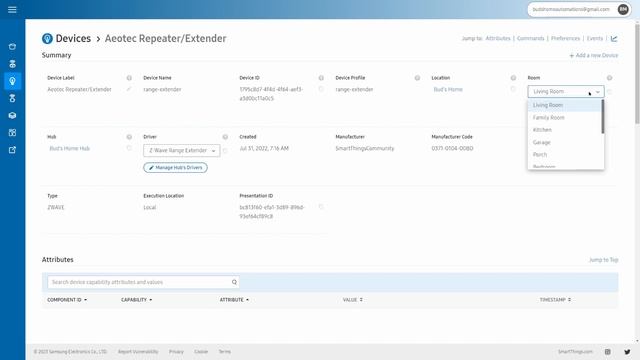Jump to Attributes section

coord(498,38)
